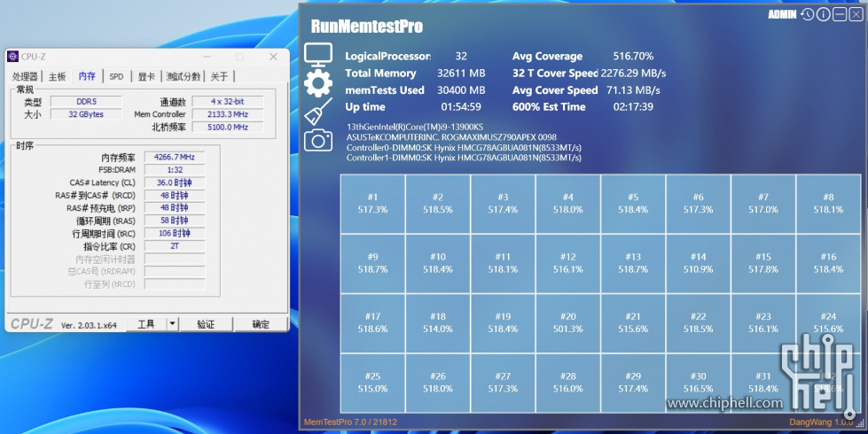868x434 pixels.
Task: Take screenshot with the camera icon
Action: tap(318, 141)
